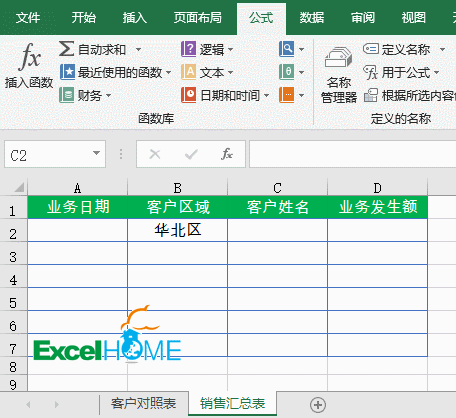This screenshot has width=456, height=418.
Task: Open Lookup and Reference functions icon
Action: pyautogui.click(x=286, y=49)
